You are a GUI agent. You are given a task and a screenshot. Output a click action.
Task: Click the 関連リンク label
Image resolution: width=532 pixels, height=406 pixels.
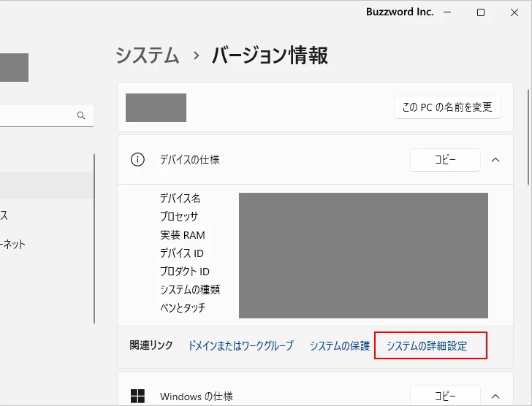click(x=151, y=345)
